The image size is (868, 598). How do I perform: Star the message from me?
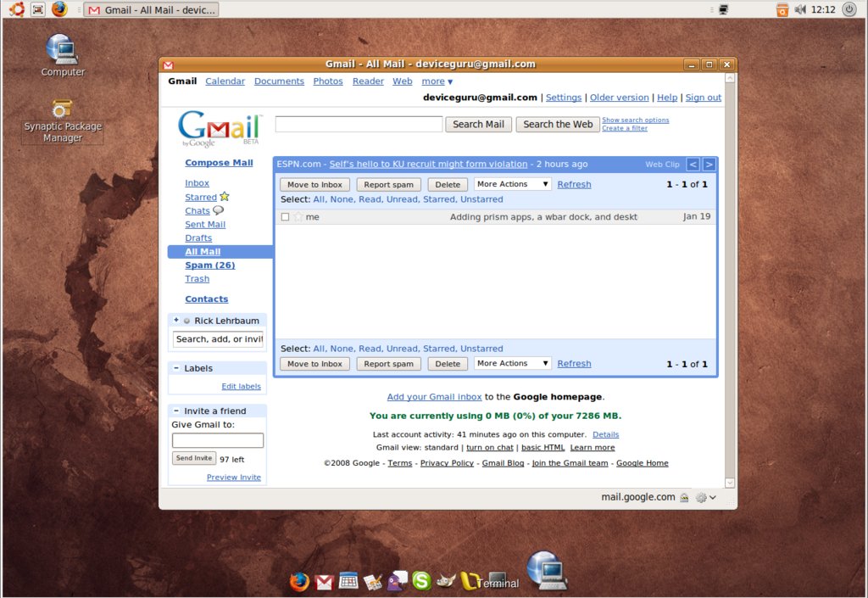(x=298, y=217)
